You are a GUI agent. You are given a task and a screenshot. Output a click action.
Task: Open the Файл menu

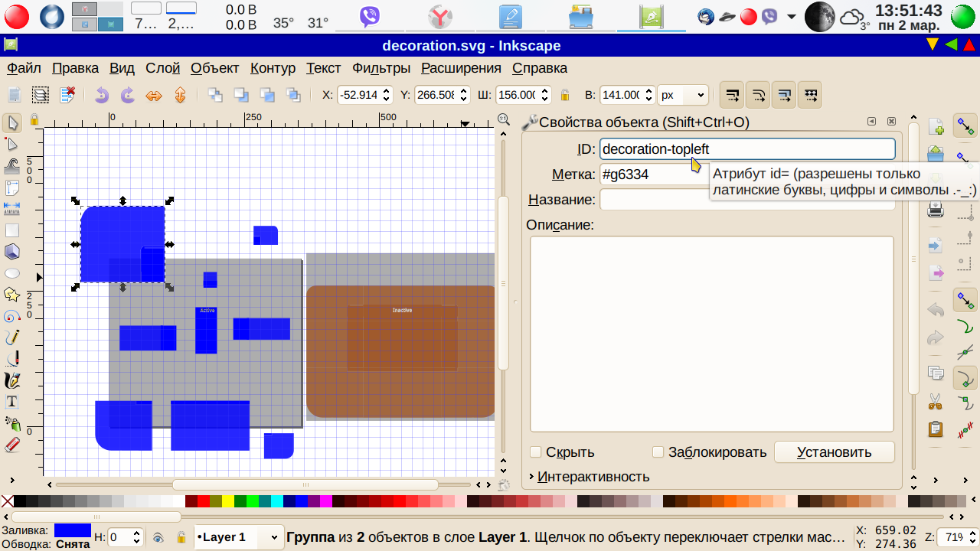24,68
